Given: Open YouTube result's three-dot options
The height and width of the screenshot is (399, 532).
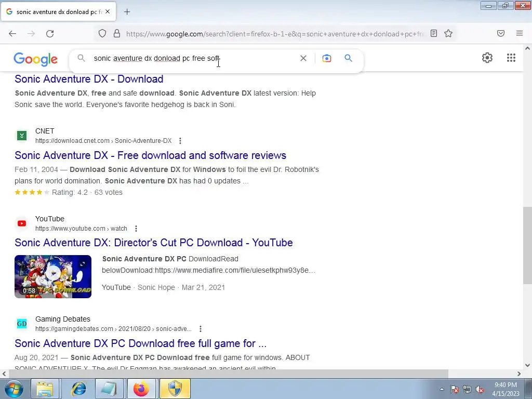Looking at the screenshot, I should tap(136, 229).
